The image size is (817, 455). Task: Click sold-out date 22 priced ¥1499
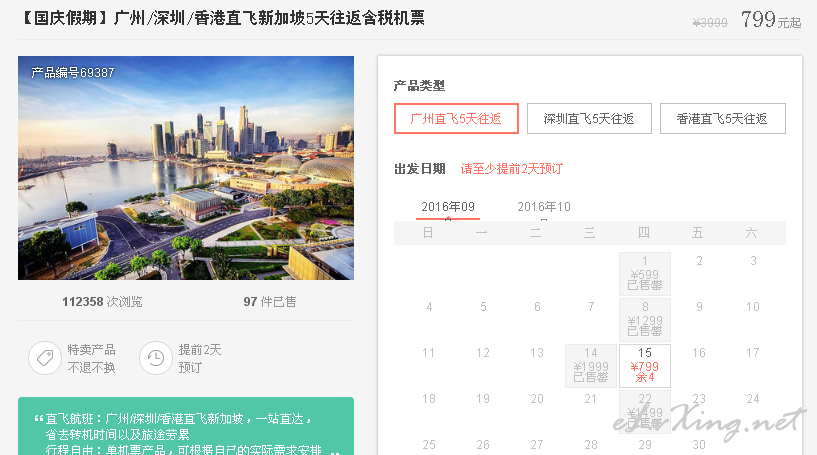(x=645, y=411)
